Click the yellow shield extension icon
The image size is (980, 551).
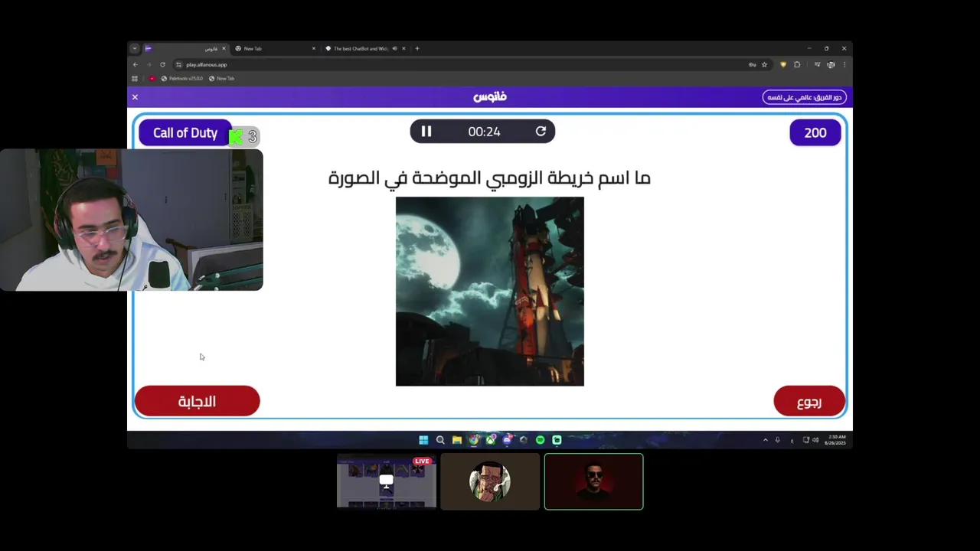coord(782,64)
